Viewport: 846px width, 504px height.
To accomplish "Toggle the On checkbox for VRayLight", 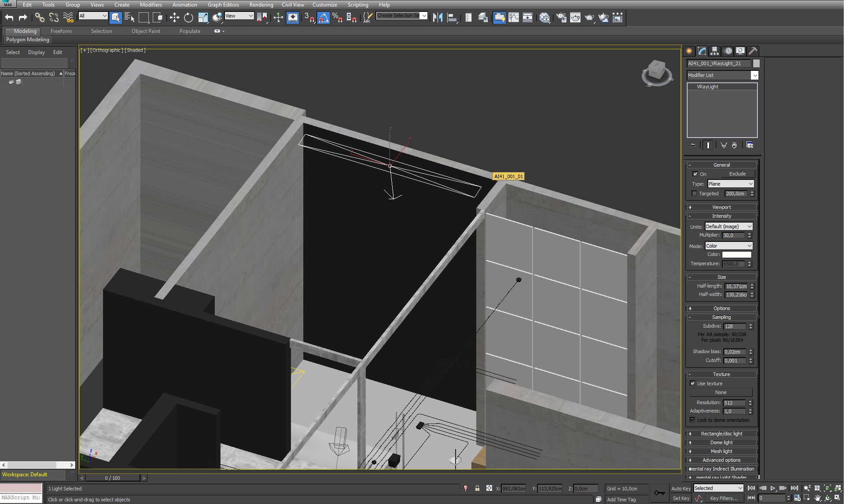I will point(695,173).
